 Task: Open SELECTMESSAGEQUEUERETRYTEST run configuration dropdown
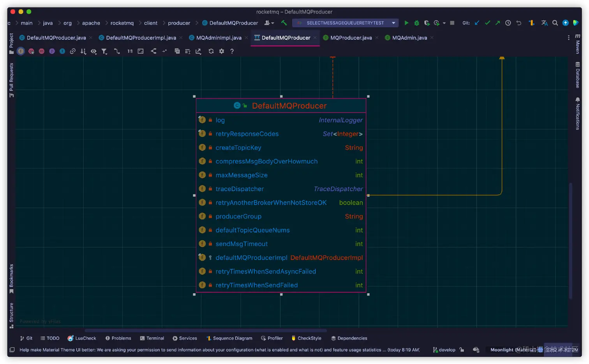[345, 23]
